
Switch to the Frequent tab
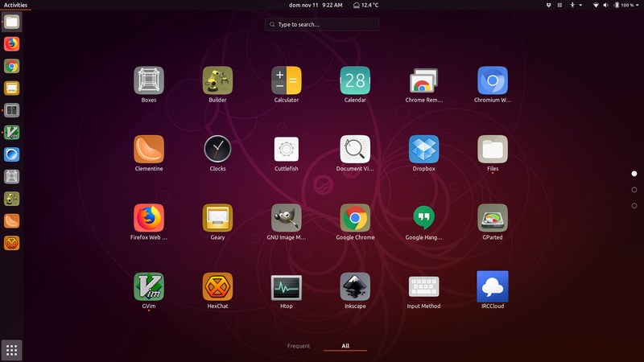tap(299, 346)
